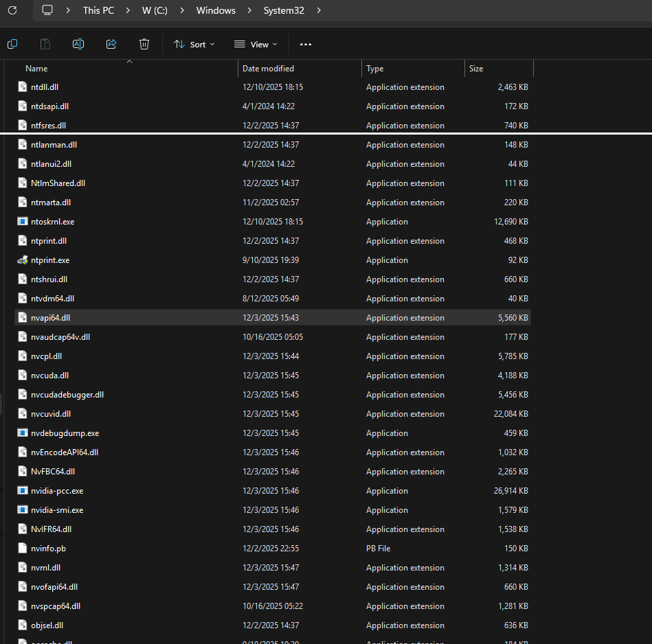652x644 pixels.
Task: Navigate to W (C:) breadcrumb
Action: [155, 10]
